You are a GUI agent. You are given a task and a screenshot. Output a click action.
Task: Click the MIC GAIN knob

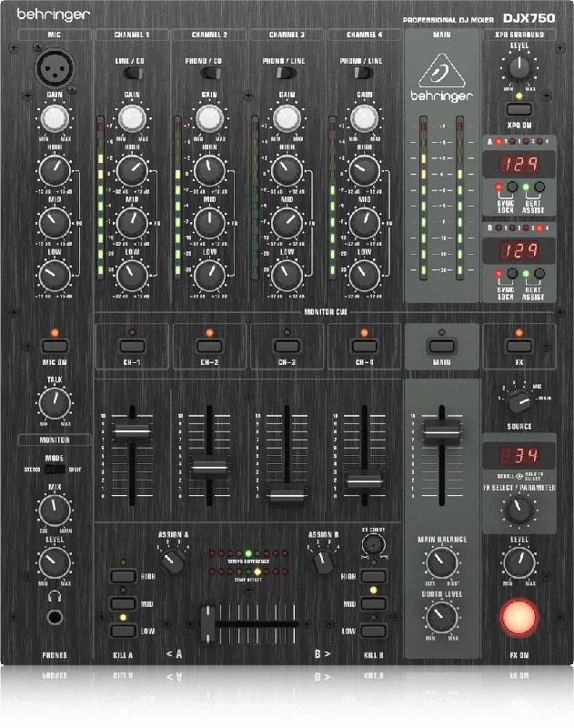[55, 118]
